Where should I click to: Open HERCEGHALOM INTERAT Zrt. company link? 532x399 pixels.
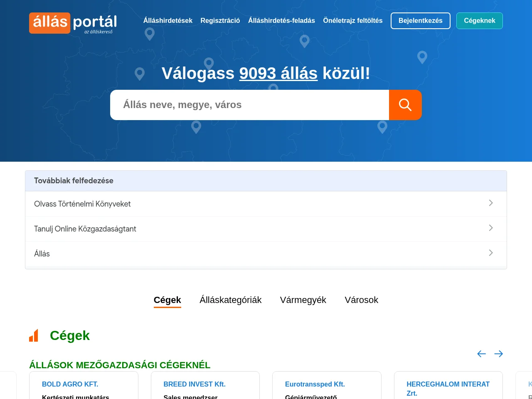click(448, 389)
